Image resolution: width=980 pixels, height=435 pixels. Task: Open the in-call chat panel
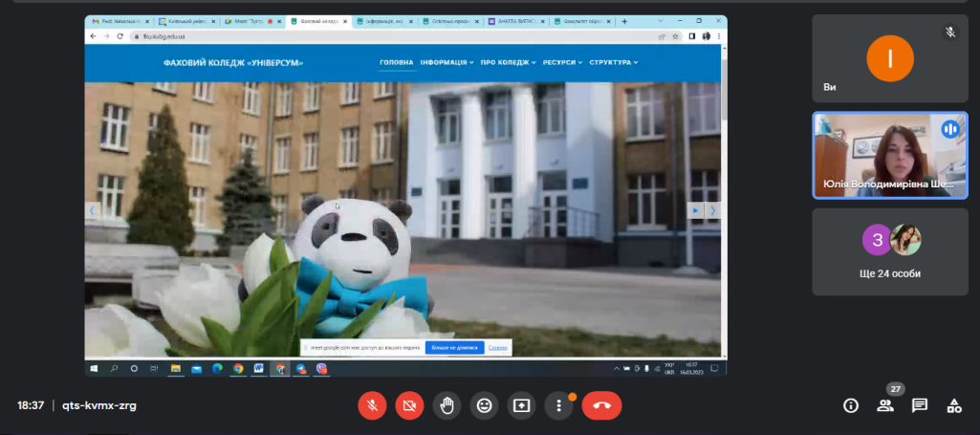920,405
